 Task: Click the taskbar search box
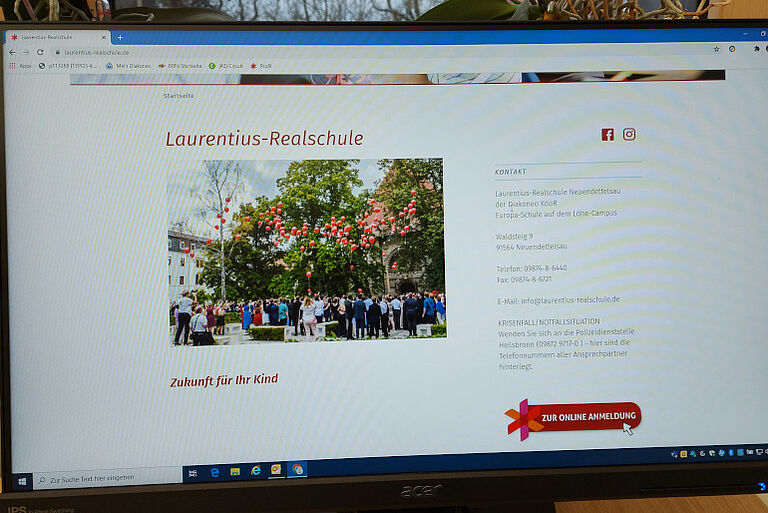pyautogui.click(x=108, y=478)
